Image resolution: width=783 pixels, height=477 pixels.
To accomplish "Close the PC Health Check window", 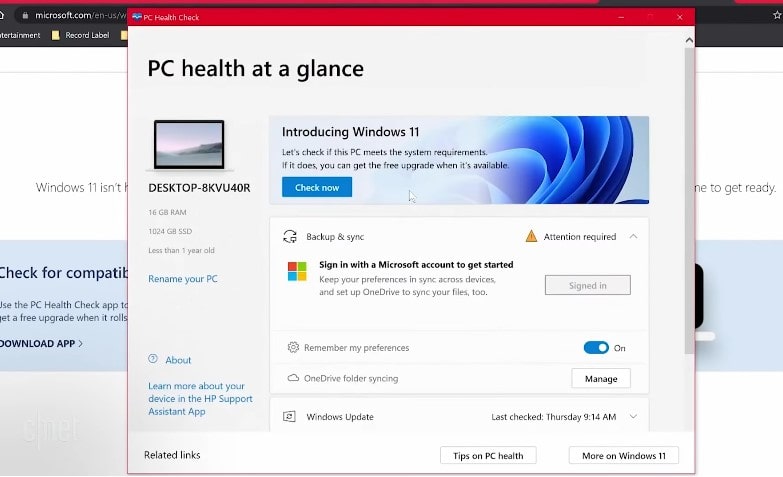I will pos(680,17).
